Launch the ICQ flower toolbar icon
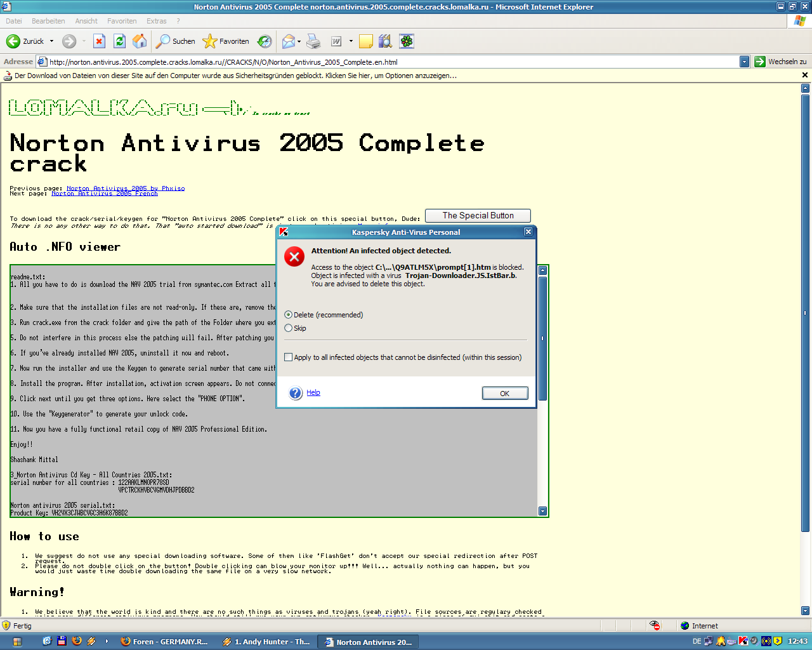This screenshot has width=812, height=650. click(407, 41)
